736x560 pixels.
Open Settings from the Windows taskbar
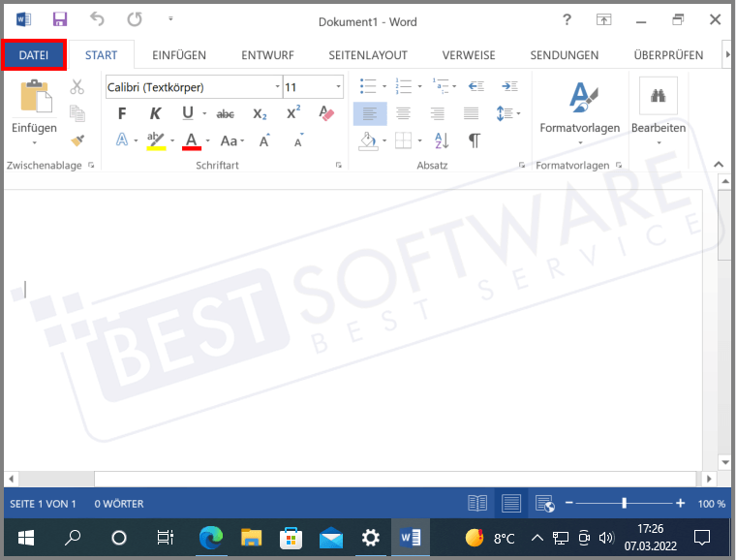[370, 537]
